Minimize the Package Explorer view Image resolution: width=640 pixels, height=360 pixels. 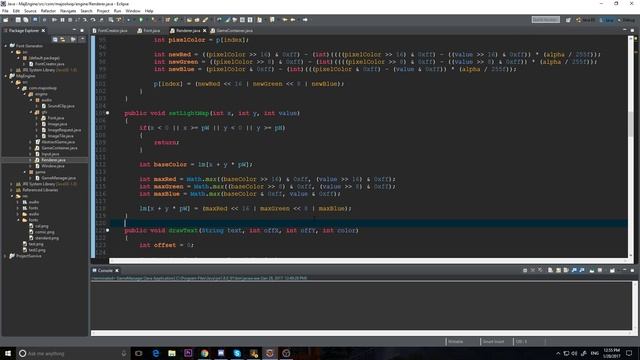(x=74, y=30)
